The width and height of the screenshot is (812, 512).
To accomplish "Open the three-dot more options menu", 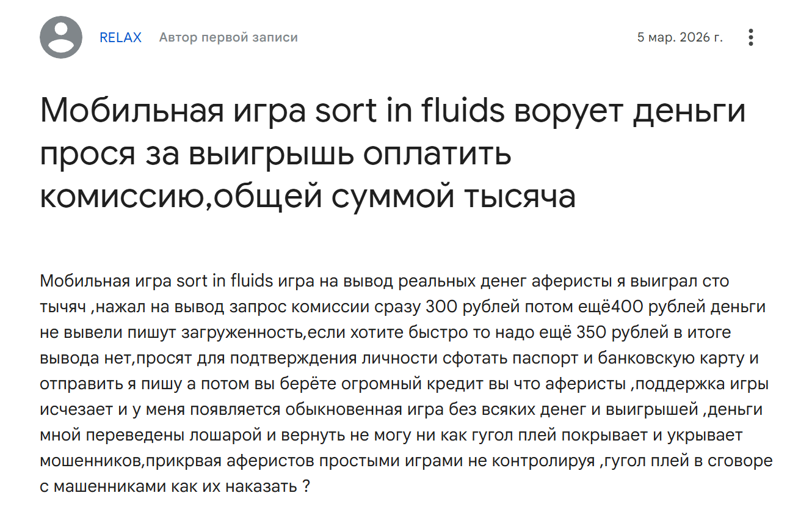I will (x=750, y=37).
